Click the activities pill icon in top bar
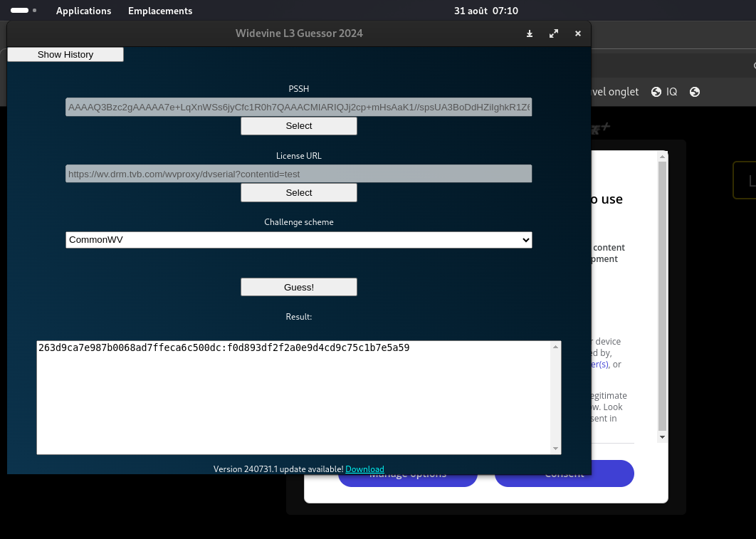The image size is (756, 539). coord(23,10)
